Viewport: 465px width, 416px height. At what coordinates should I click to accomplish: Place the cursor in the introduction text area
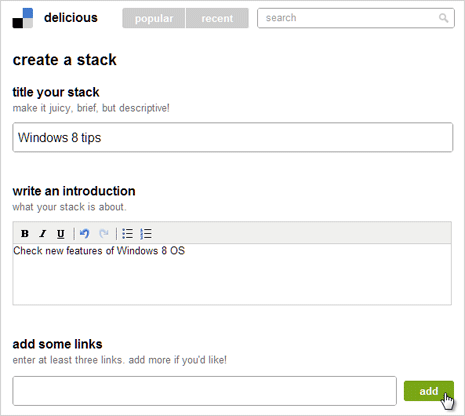click(x=232, y=274)
